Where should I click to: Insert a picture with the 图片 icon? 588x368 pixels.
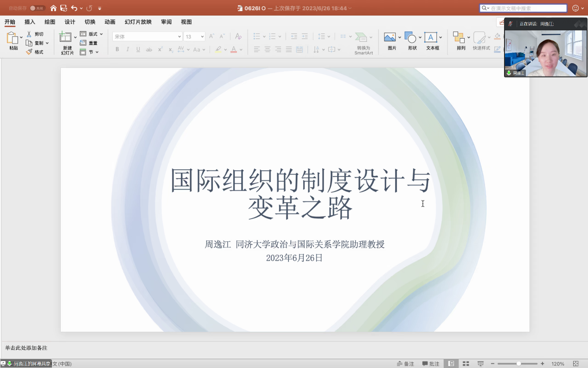click(x=390, y=37)
